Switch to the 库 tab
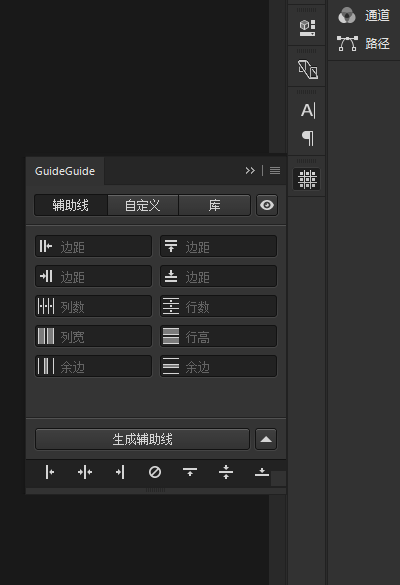This screenshot has width=400, height=585. point(215,205)
